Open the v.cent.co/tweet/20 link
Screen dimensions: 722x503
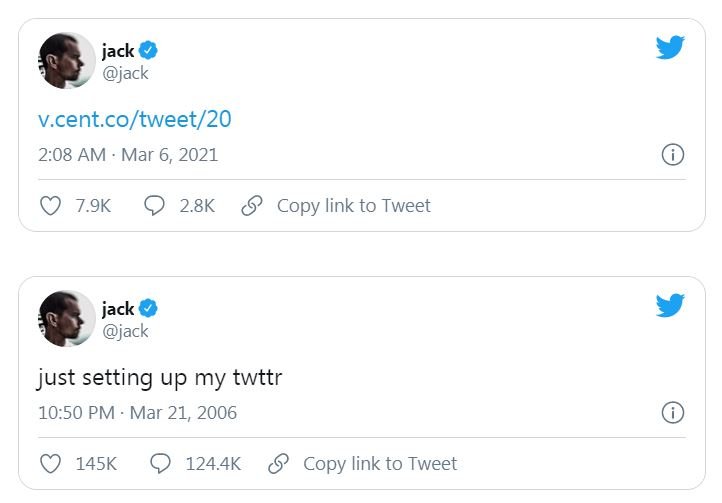tap(134, 119)
